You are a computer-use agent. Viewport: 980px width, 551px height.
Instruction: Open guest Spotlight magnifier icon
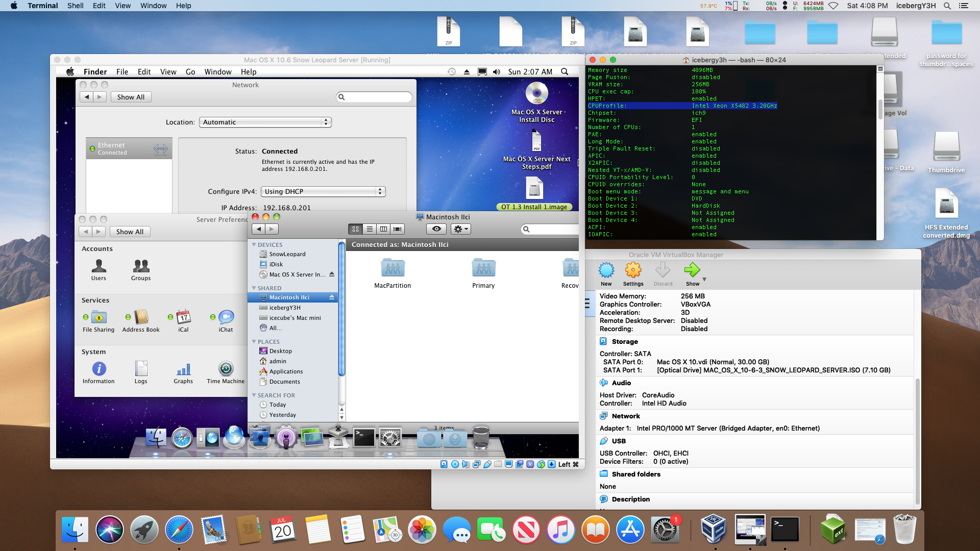(565, 72)
